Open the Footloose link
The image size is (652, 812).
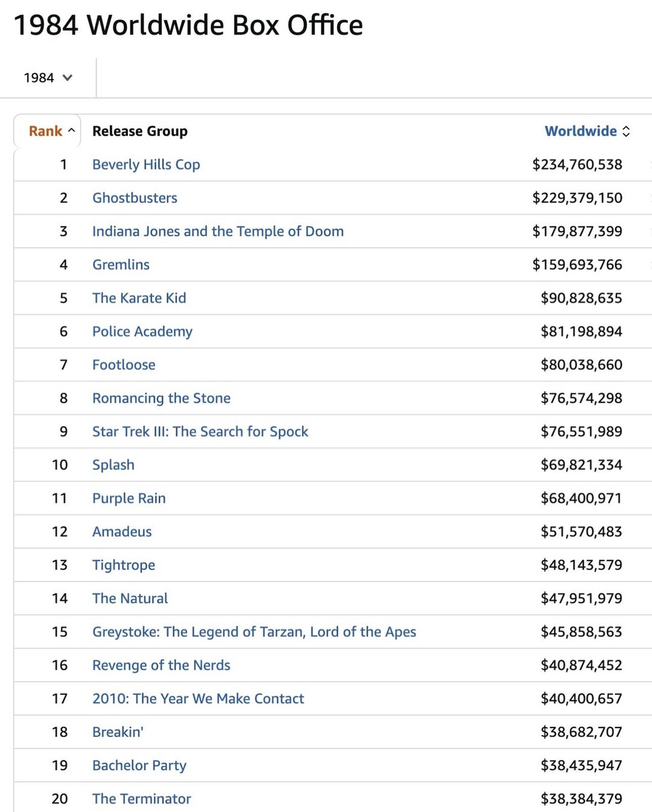[x=124, y=364]
